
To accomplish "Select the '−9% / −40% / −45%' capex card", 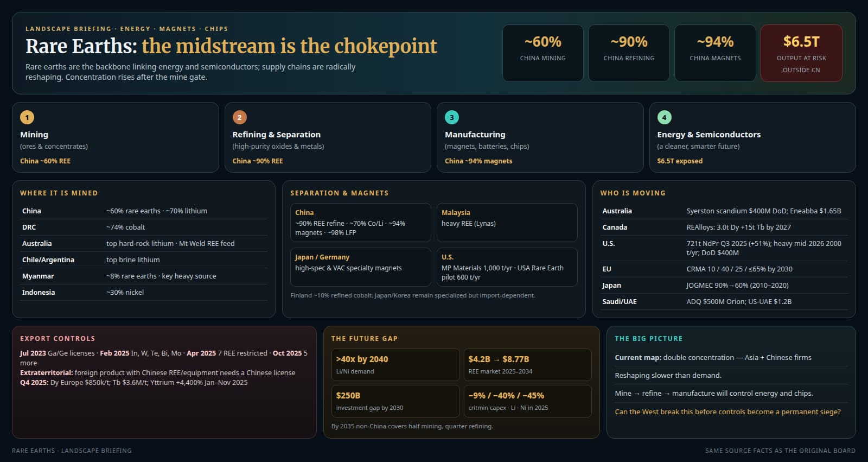I will point(528,401).
